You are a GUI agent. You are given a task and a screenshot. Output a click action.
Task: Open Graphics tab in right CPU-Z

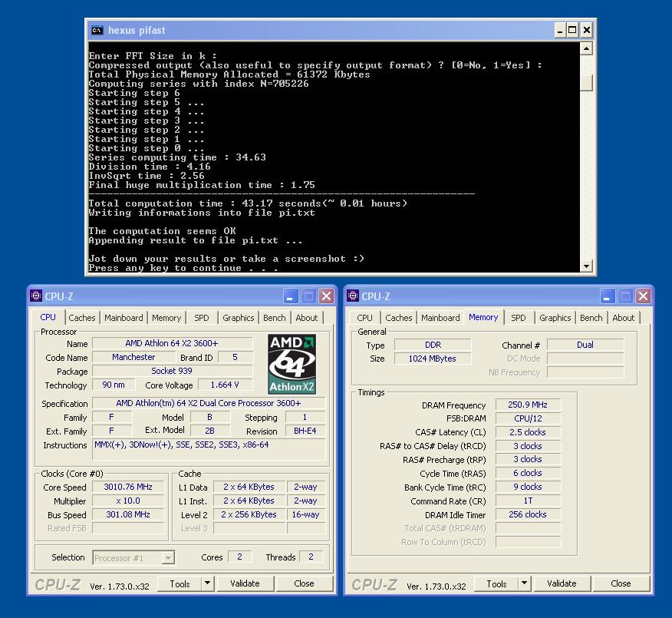pos(555,318)
